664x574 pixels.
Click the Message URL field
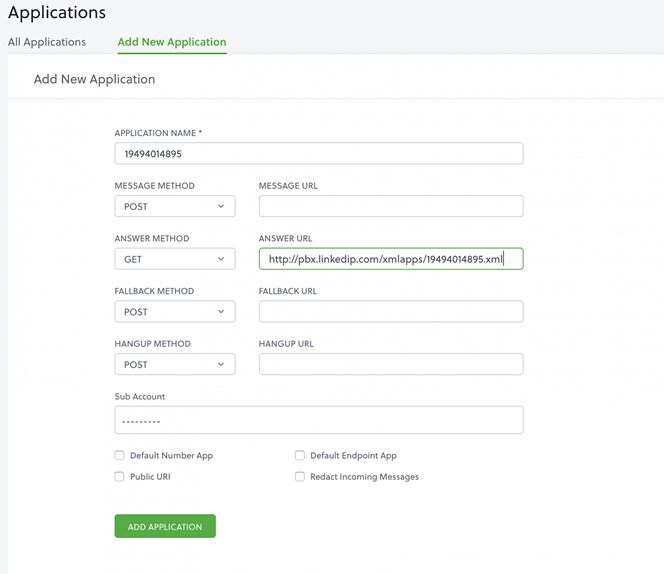391,206
